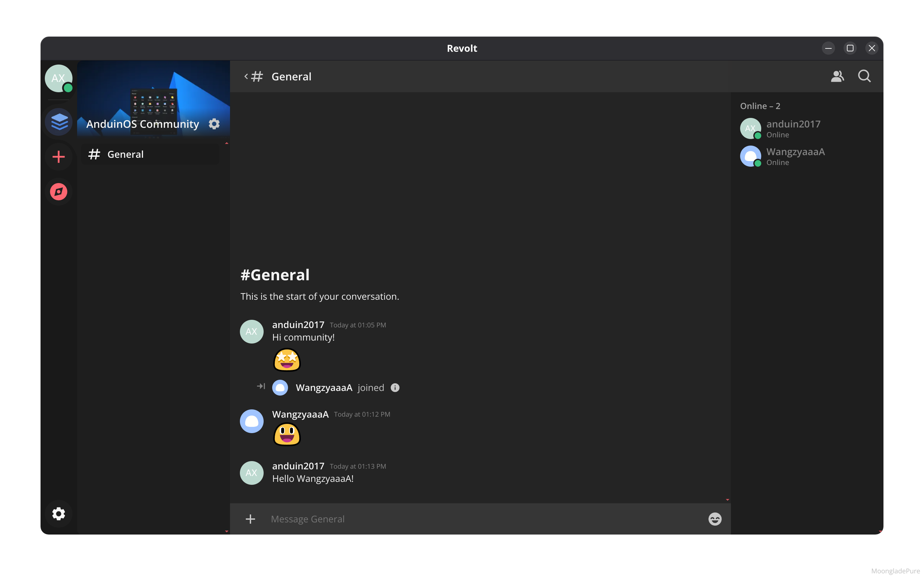Maximize the Revolt window
924x579 pixels.
850,48
